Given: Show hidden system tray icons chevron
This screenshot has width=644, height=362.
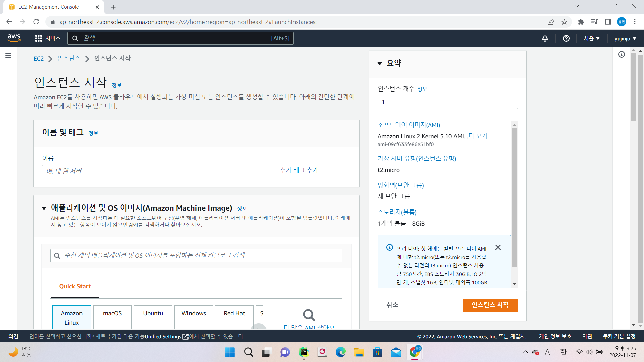Looking at the screenshot, I should click(525, 352).
